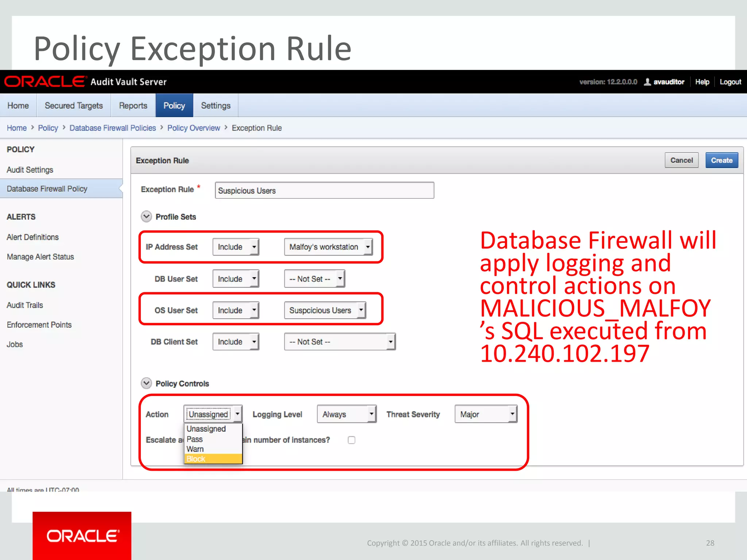This screenshot has height=560, width=747.
Task: Select Block from Action list
Action: click(213, 459)
